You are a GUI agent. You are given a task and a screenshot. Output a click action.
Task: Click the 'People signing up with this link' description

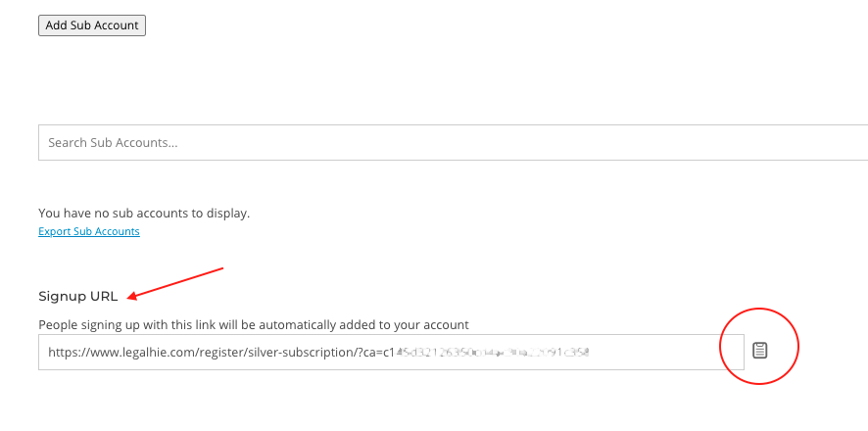click(x=254, y=325)
